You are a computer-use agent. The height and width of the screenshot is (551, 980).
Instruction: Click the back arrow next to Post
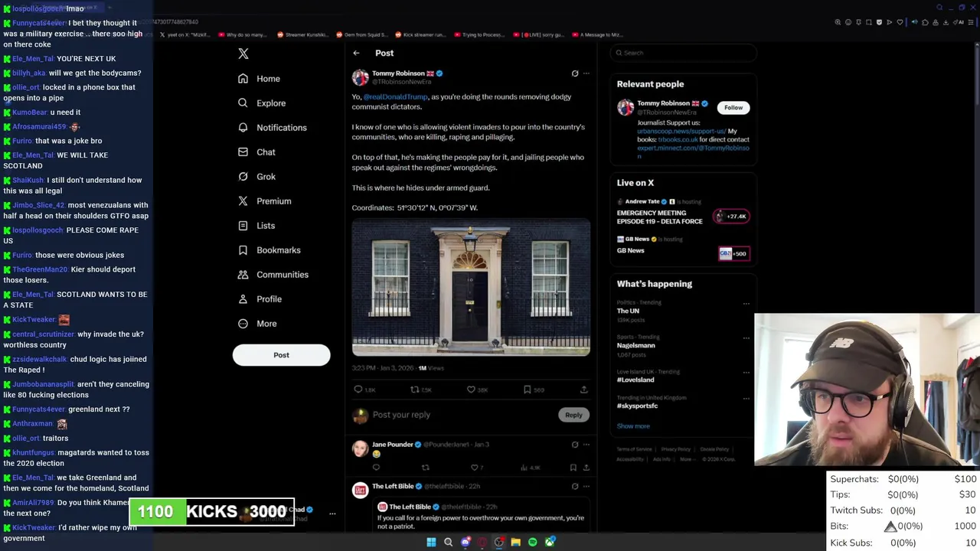pyautogui.click(x=356, y=53)
